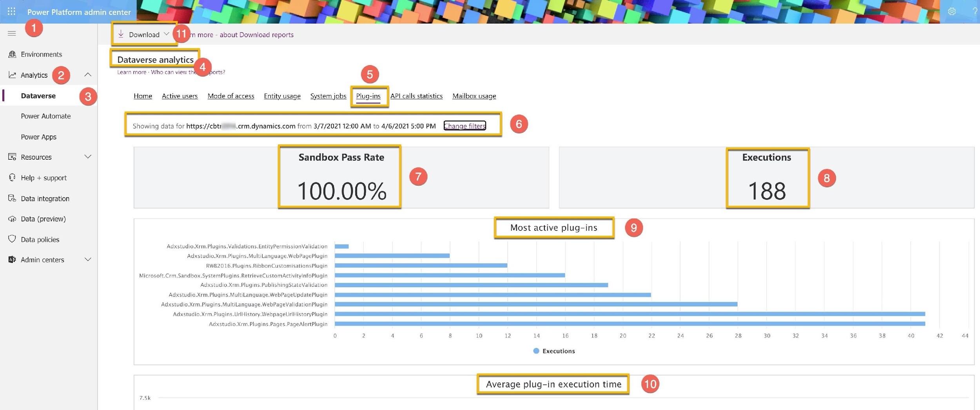Viewport: 980px width, 410px height.
Task: Click the EntityPermissionValidation bar
Action: point(341,246)
